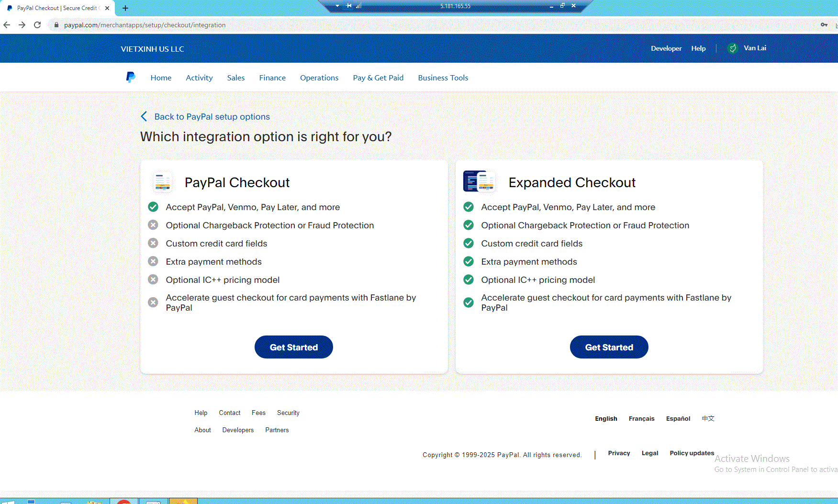
Task: Click the footer Developers link
Action: 238,430
